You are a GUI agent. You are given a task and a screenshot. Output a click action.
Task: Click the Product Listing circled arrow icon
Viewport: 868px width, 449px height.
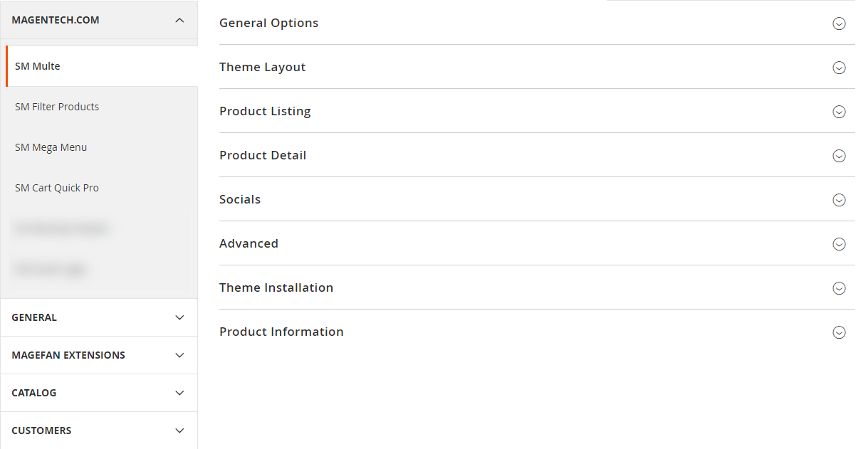pos(839,112)
